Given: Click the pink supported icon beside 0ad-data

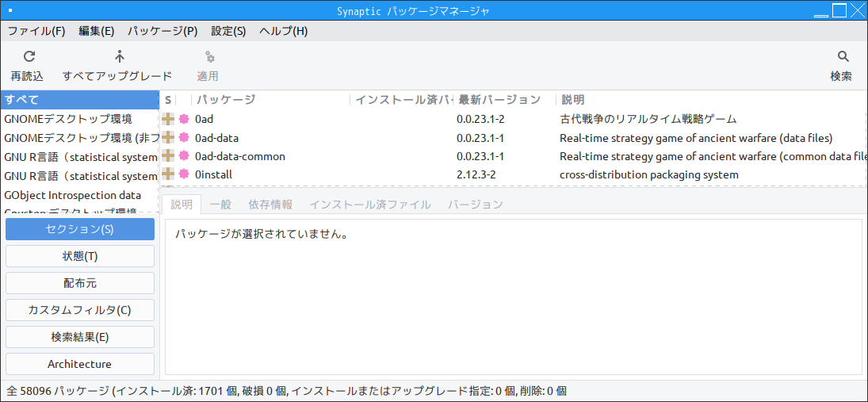Looking at the screenshot, I should click(184, 137).
